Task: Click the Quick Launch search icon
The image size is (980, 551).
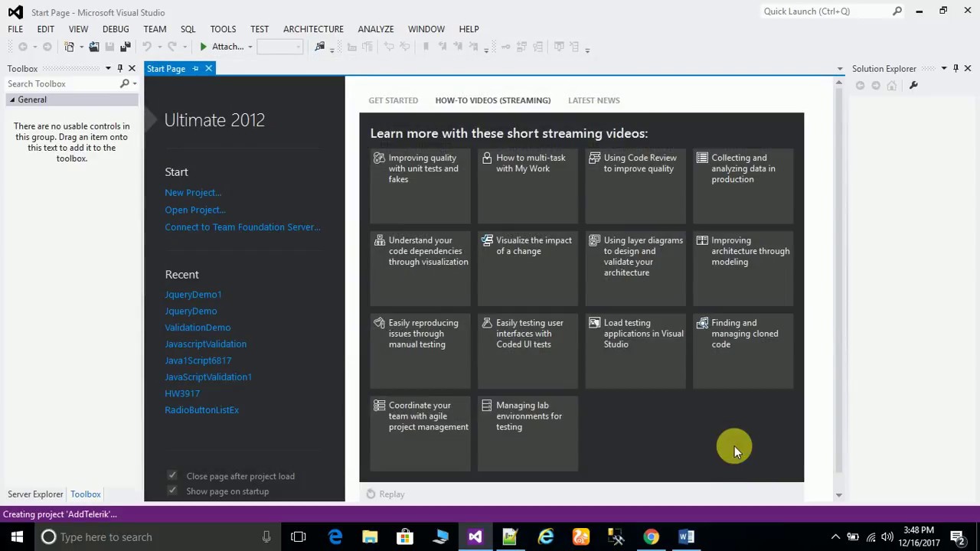Action: point(897,11)
